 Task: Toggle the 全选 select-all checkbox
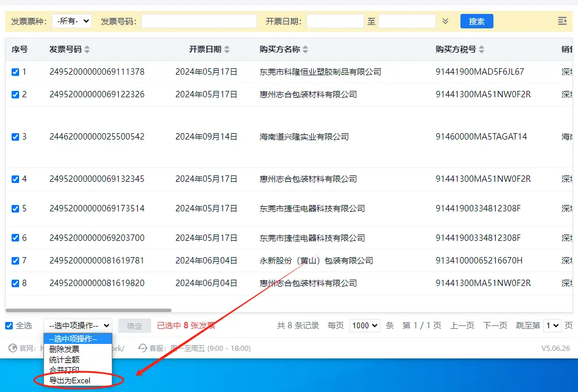9,325
